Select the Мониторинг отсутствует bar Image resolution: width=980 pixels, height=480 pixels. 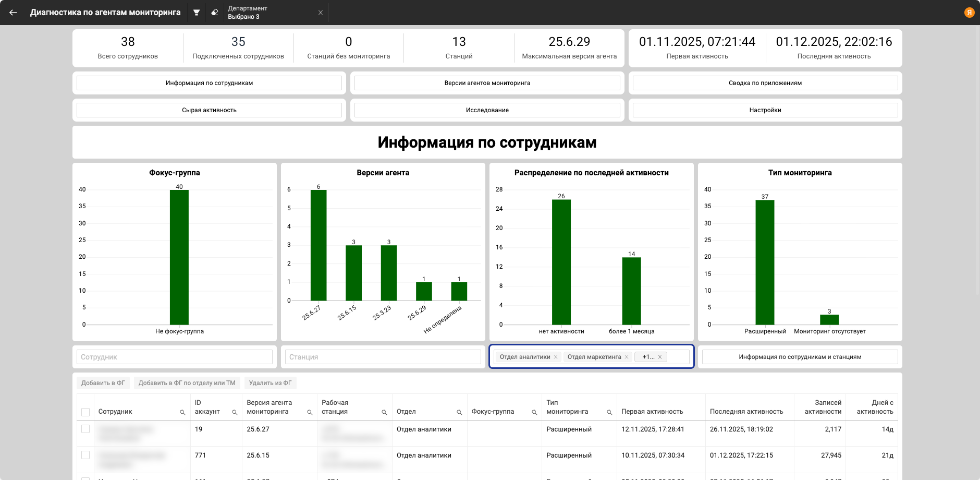829,319
